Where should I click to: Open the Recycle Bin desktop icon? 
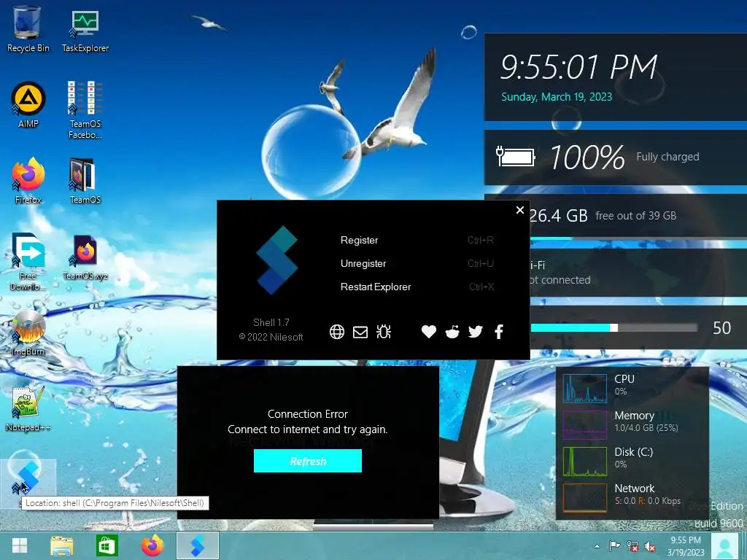(x=28, y=28)
